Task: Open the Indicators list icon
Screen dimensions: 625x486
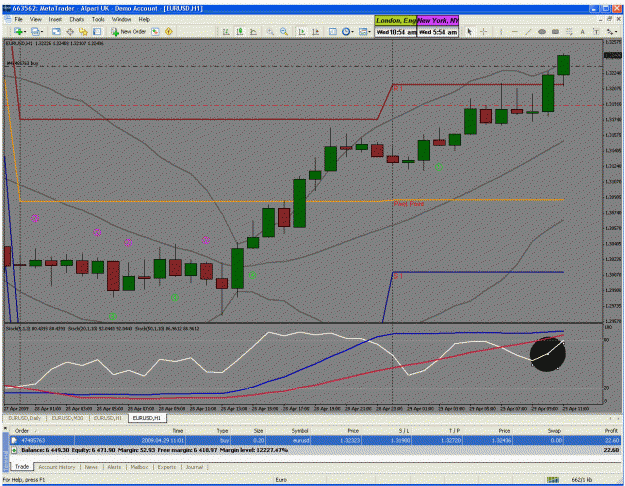Action: tap(332, 32)
